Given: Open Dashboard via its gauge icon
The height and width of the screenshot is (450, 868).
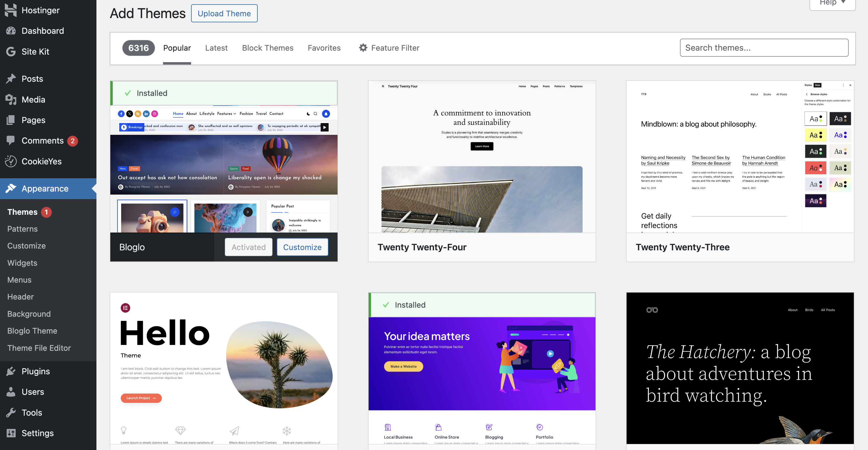Looking at the screenshot, I should coord(11,31).
